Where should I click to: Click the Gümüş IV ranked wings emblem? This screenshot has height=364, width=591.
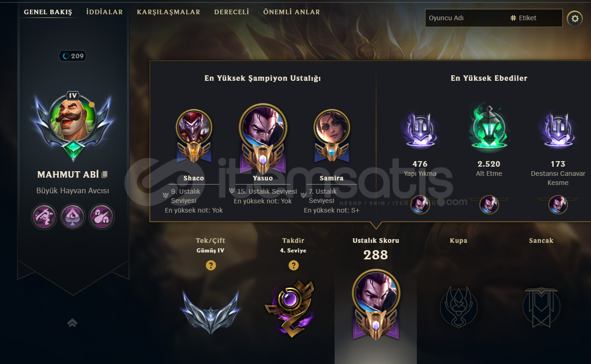pyautogui.click(x=210, y=312)
